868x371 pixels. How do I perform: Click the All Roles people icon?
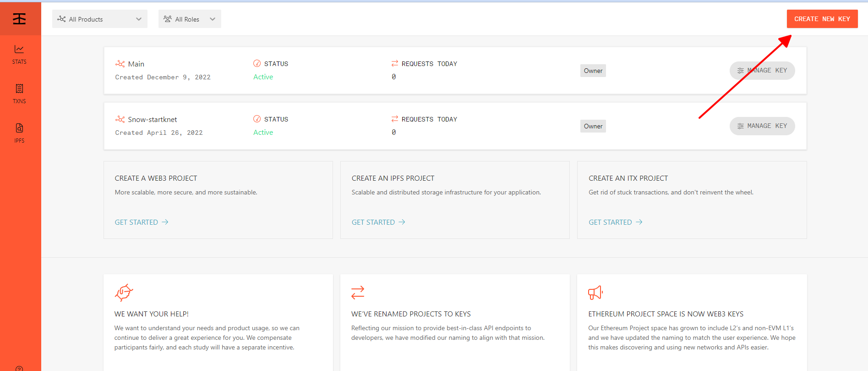coord(168,19)
